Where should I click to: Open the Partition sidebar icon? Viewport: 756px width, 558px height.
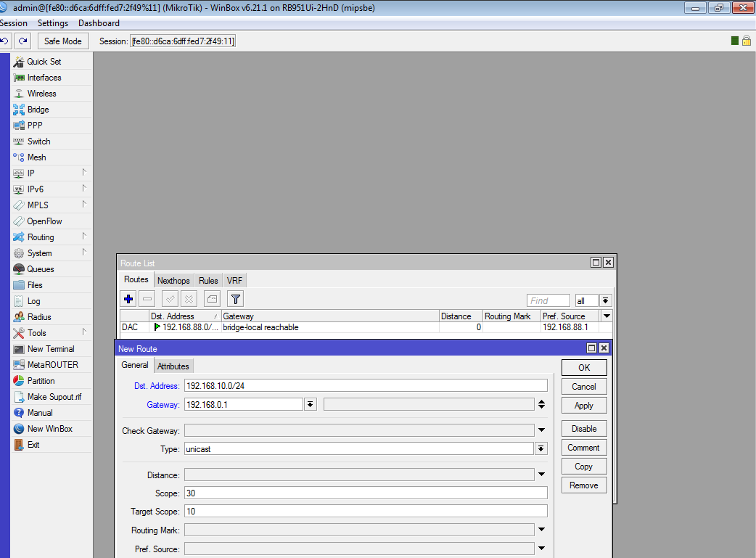(x=19, y=380)
